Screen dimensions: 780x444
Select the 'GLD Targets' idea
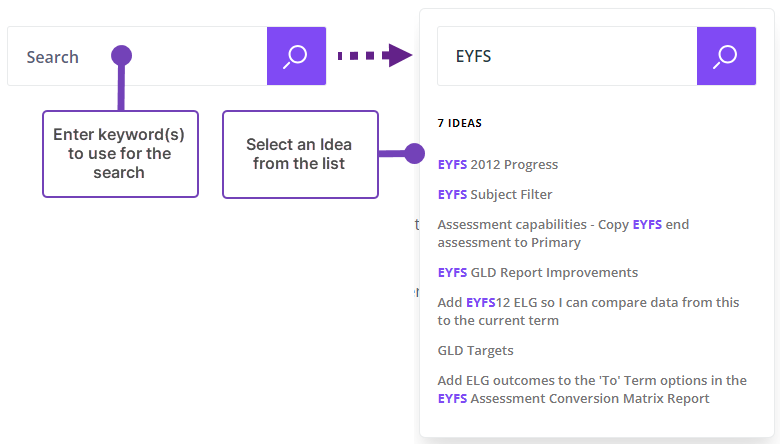[x=476, y=350]
